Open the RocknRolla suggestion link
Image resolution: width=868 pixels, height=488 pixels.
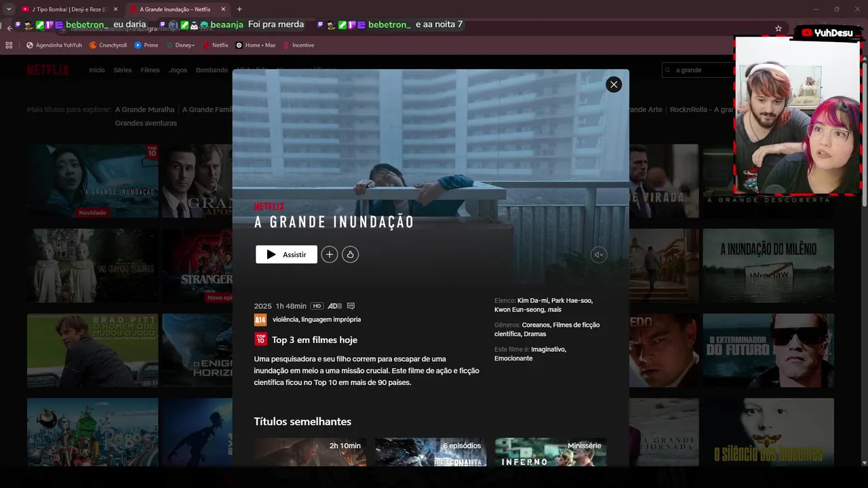pos(703,109)
